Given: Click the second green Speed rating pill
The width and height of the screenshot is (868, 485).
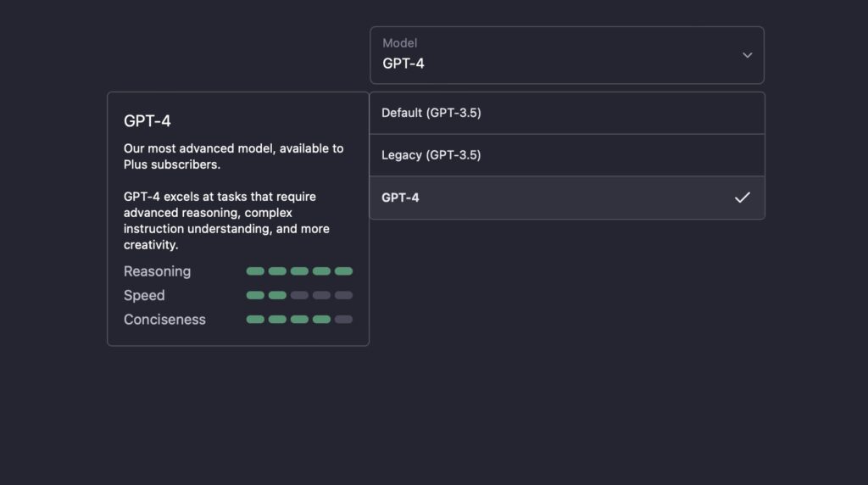Looking at the screenshot, I should (277, 295).
